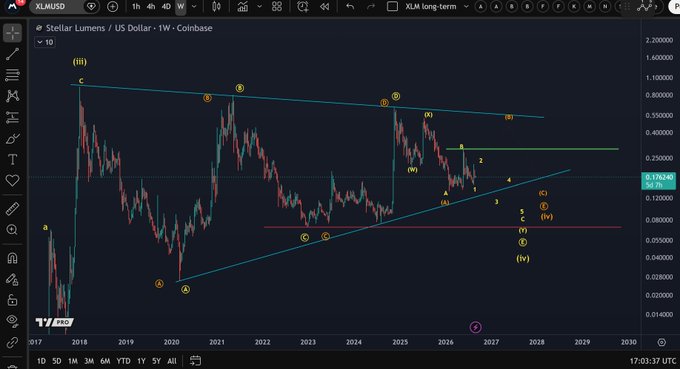Open the chart settings gear on time axis
Viewport: 680px width, 369px height.
pos(661,342)
